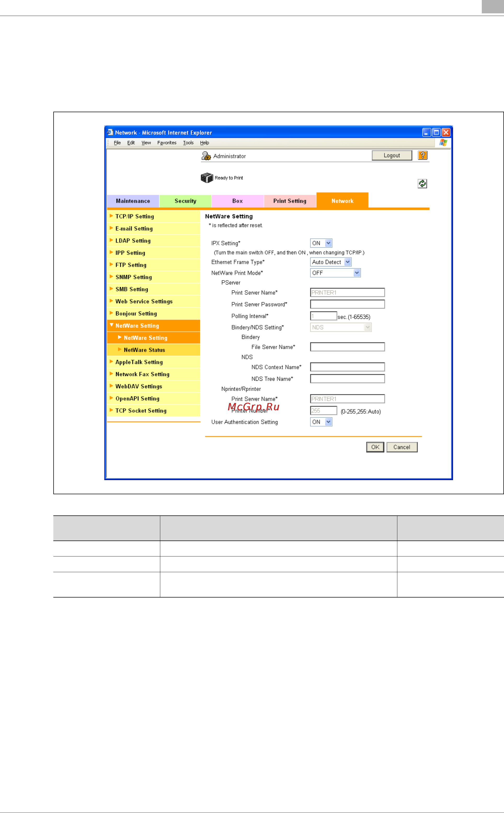The height and width of the screenshot is (813, 504).
Task: Click the 'NetWare Setting' page heading
Action: click(x=229, y=217)
